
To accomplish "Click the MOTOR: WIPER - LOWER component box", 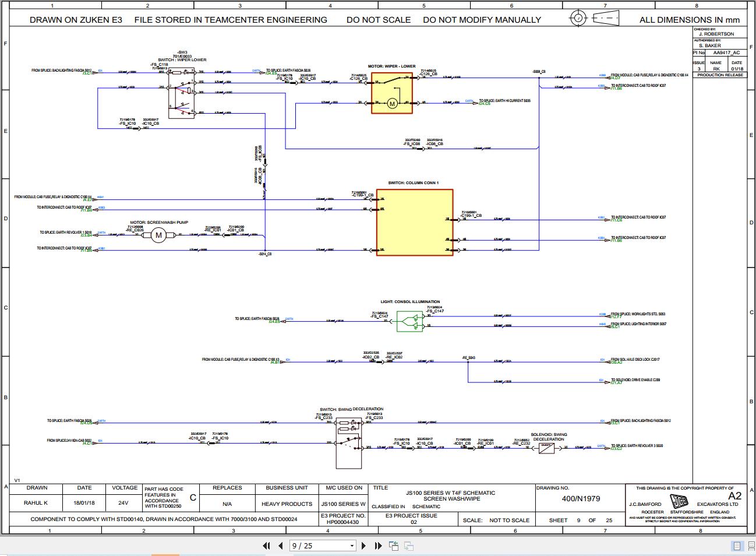I will tap(392, 93).
